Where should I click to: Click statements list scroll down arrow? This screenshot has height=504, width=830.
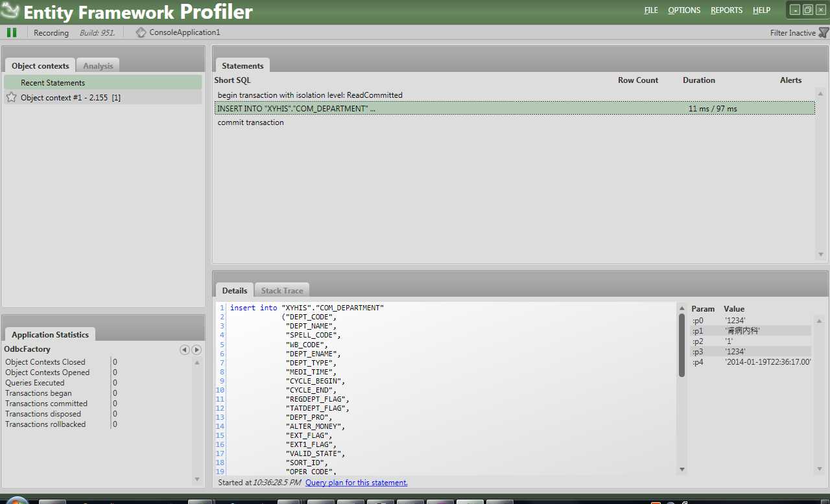pyautogui.click(x=821, y=255)
